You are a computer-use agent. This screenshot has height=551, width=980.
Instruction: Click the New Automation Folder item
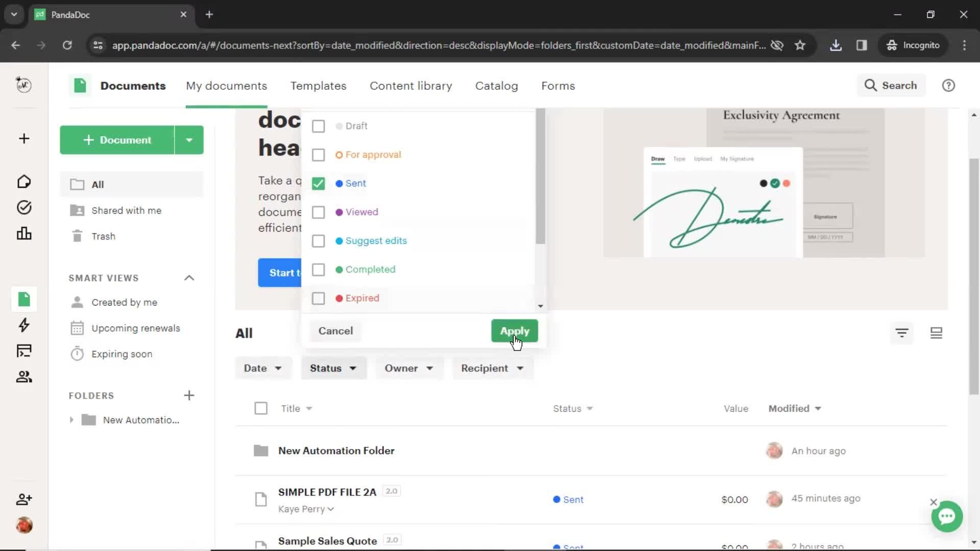[336, 450]
